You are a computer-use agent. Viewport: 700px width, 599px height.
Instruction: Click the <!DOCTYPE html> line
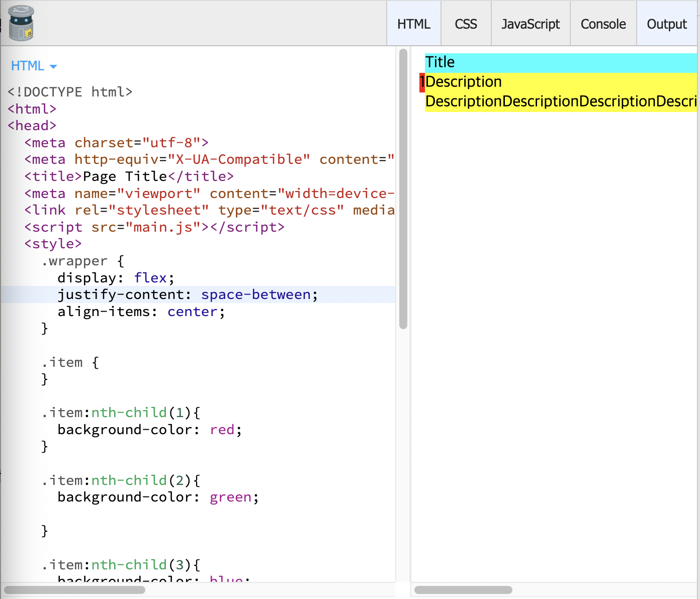click(70, 92)
